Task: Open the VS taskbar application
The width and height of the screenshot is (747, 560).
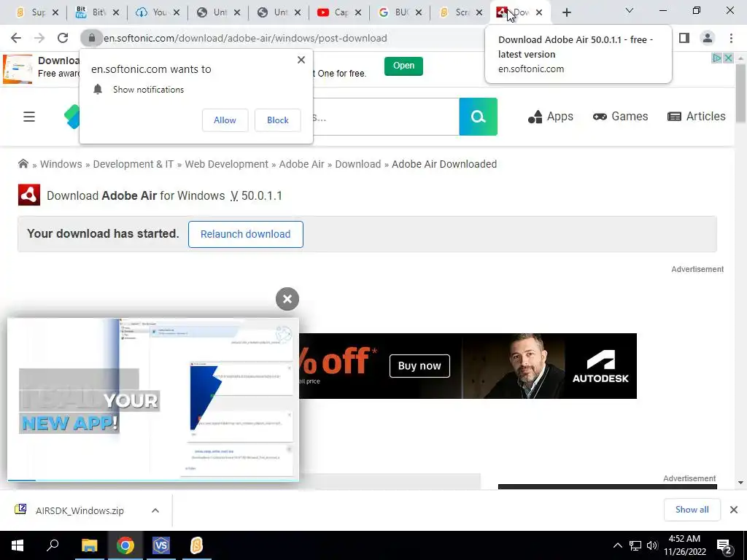Action: [161, 545]
